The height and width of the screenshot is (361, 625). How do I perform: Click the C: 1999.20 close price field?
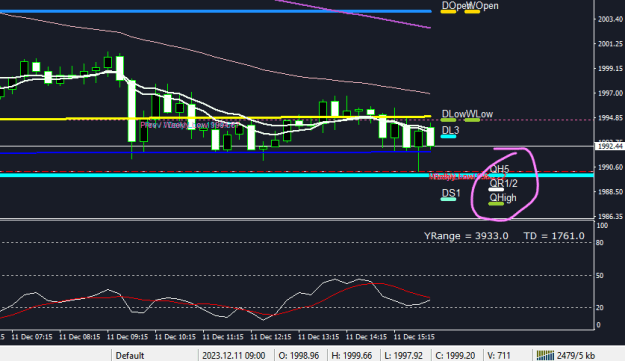coord(455,355)
